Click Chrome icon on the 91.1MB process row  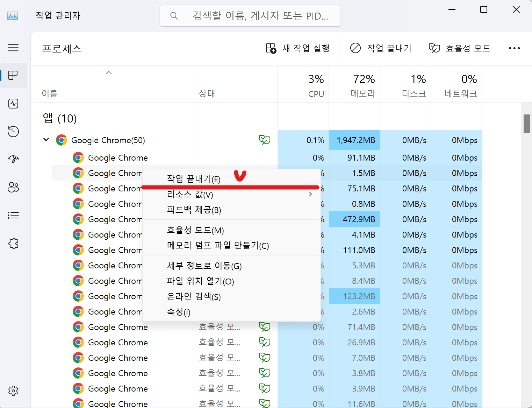coord(78,158)
